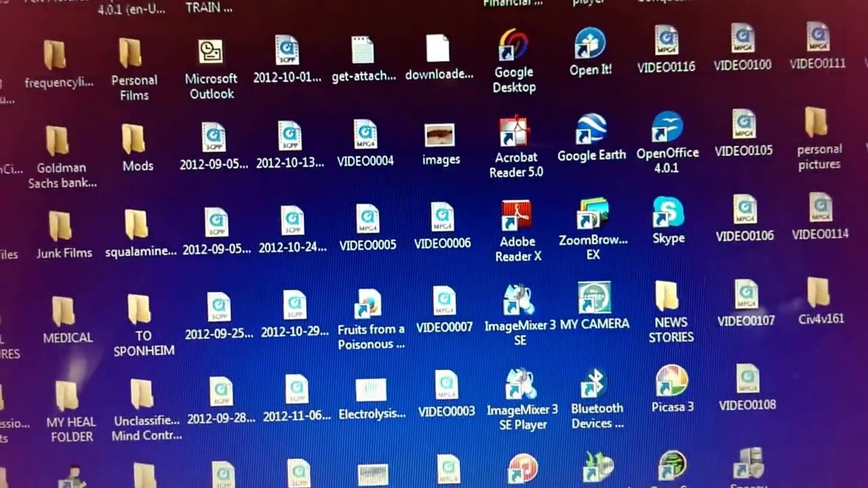Launch Google Desktop from the desktop
This screenshot has width=868, height=488.
tap(513, 45)
